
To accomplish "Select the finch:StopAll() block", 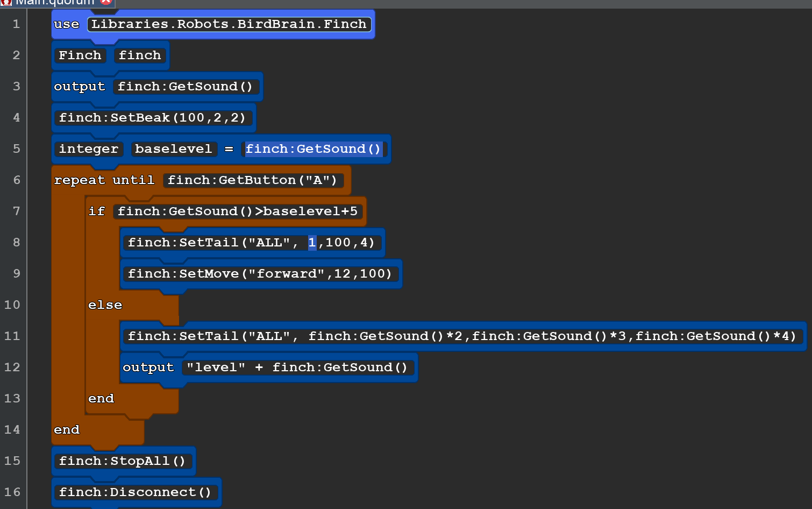I will click(123, 461).
